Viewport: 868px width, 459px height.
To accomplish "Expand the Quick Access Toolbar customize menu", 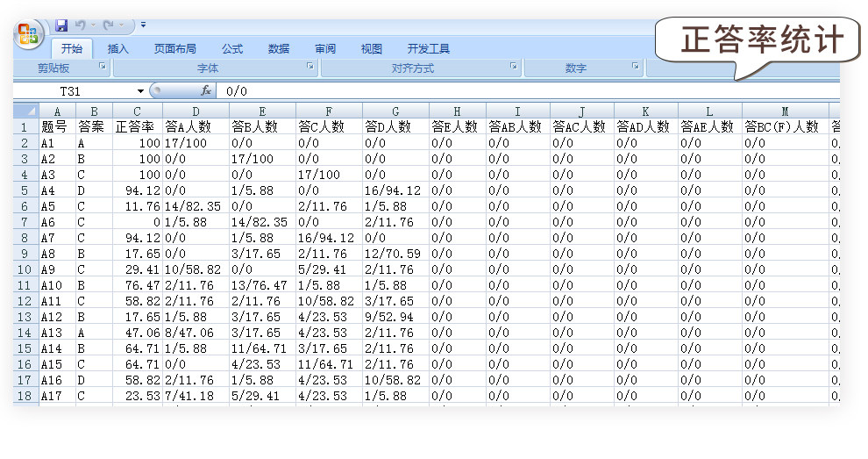I will (x=144, y=25).
